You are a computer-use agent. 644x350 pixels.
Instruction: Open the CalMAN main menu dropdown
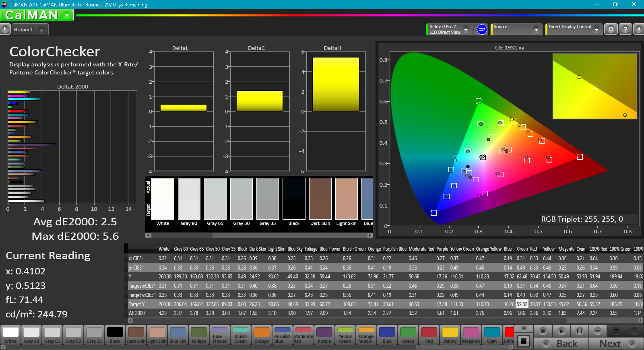click(67, 15)
